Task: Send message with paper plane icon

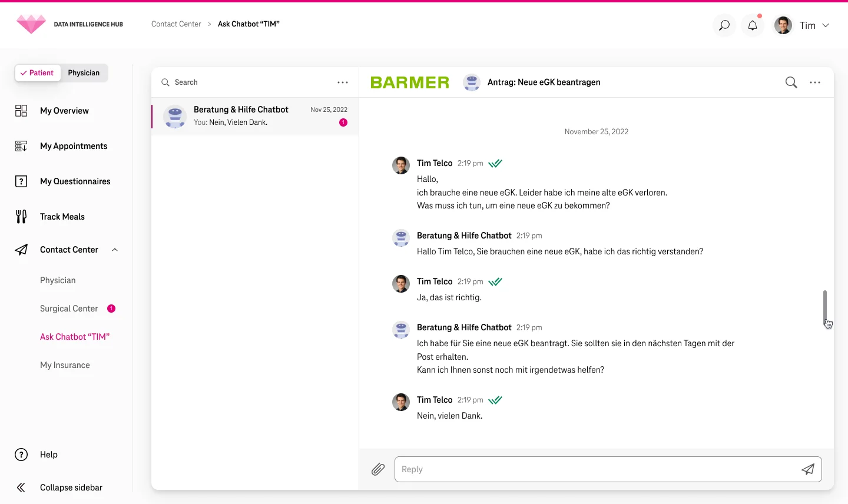Action: 808,469
